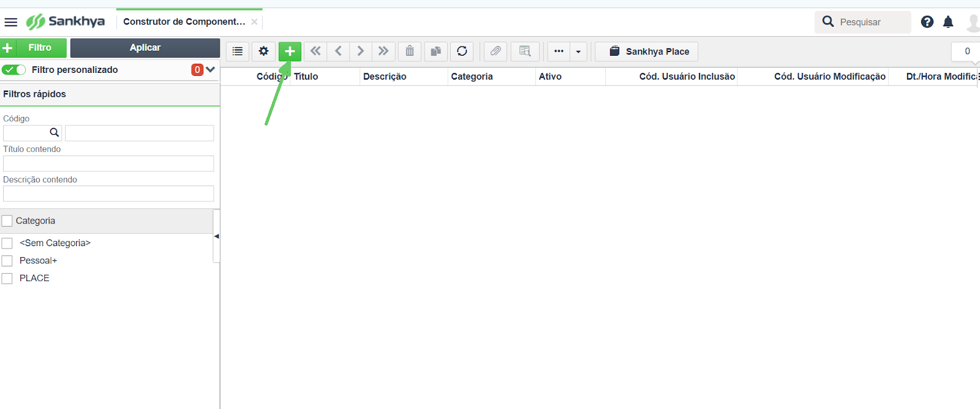Click the record counter box

[967, 51]
